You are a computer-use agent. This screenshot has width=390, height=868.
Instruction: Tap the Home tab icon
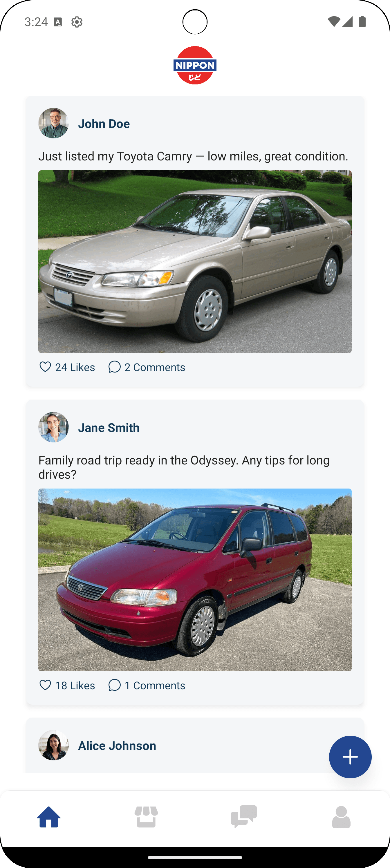pyautogui.click(x=49, y=817)
